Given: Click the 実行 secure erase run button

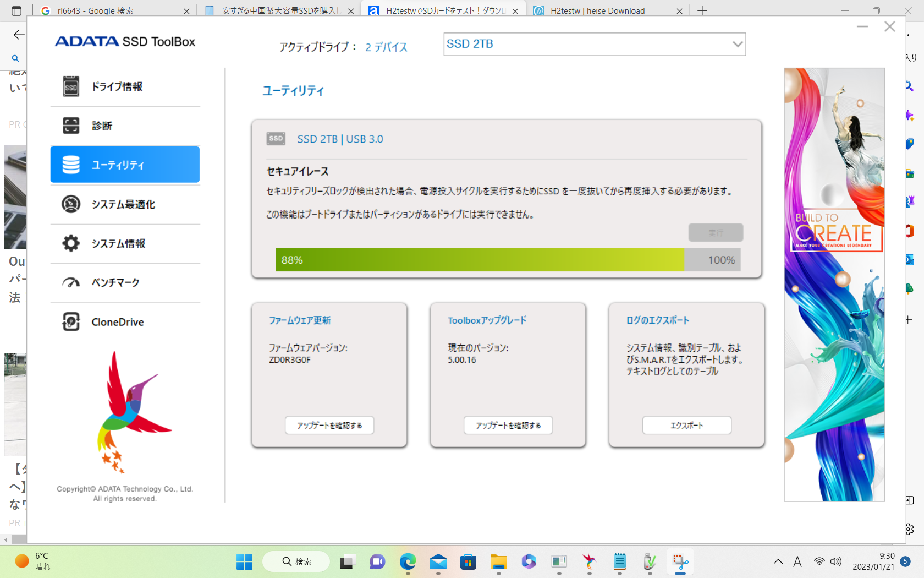Looking at the screenshot, I should (x=716, y=232).
